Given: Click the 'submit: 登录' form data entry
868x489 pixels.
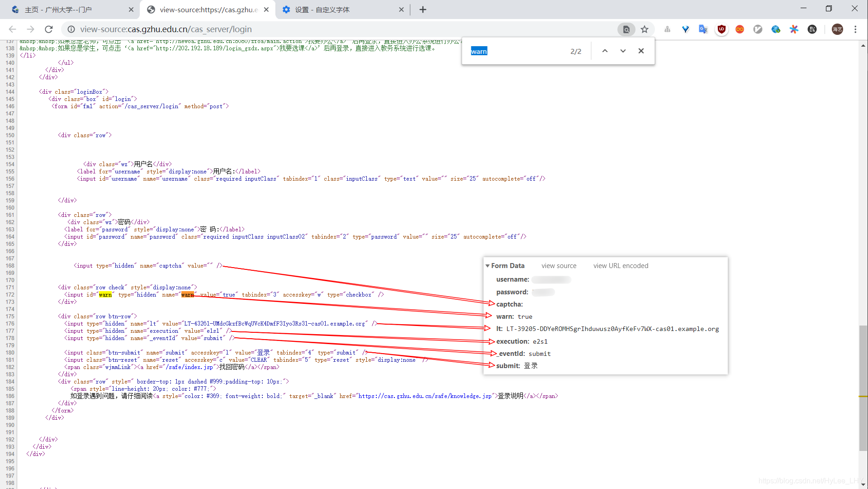Looking at the screenshot, I should click(517, 366).
